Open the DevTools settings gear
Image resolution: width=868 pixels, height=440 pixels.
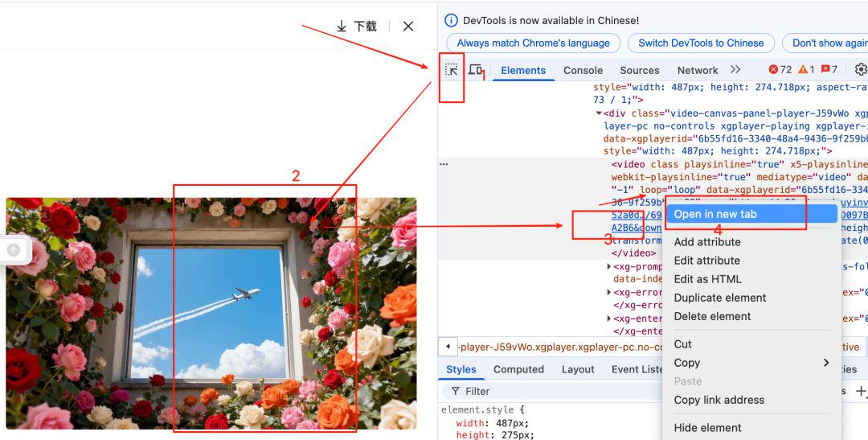[860, 70]
